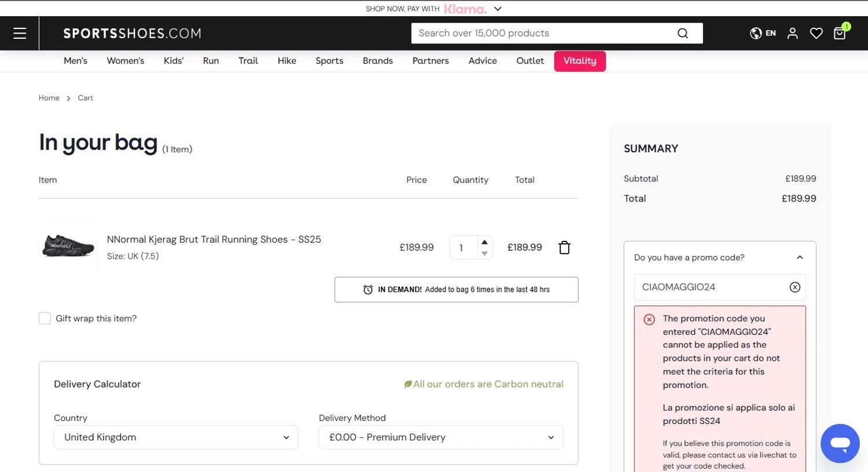Open the hamburger navigation menu
The width and height of the screenshot is (868, 472).
pyautogui.click(x=20, y=33)
